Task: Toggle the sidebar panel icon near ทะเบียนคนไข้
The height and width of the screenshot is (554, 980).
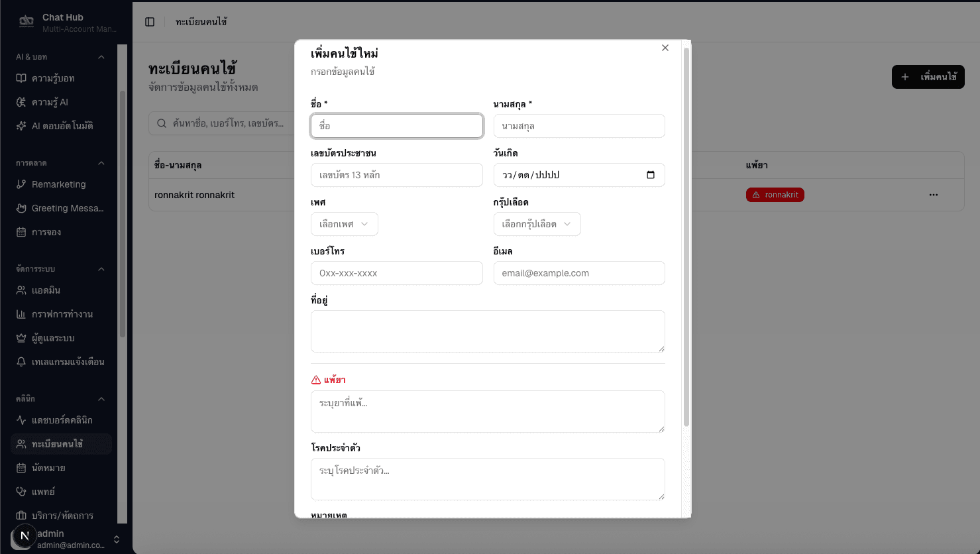Action: pos(150,21)
